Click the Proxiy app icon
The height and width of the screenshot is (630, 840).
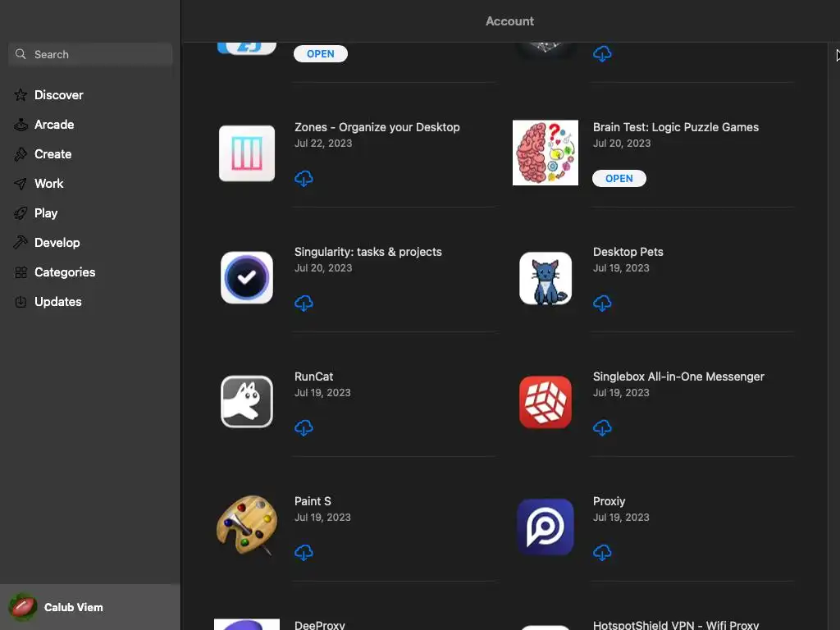point(546,527)
